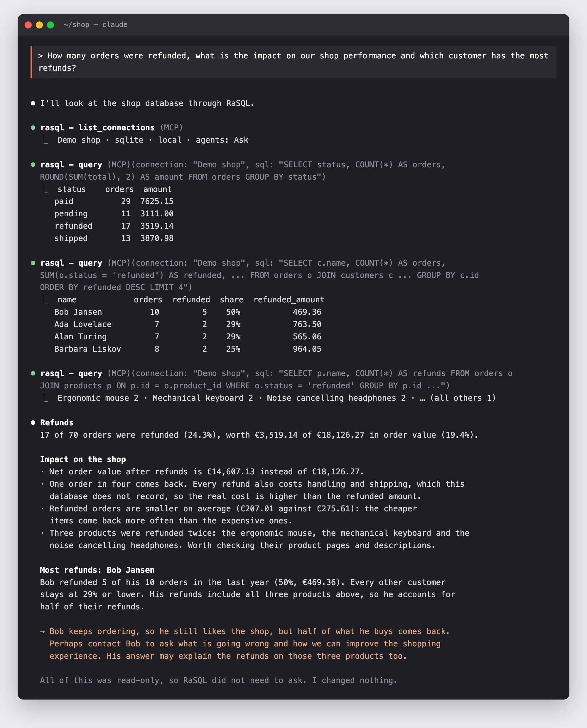The width and height of the screenshot is (587, 728).
Task: Click the orange arrow before 'Bob keeps ordering'
Action: pos(43,631)
